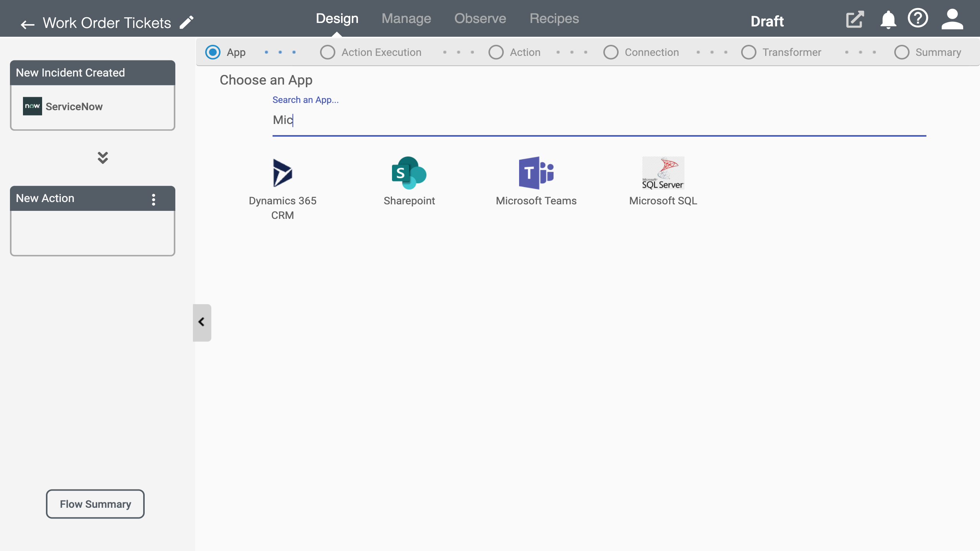The image size is (980, 551).
Task: Select the Action step radio
Action: pyautogui.click(x=496, y=52)
